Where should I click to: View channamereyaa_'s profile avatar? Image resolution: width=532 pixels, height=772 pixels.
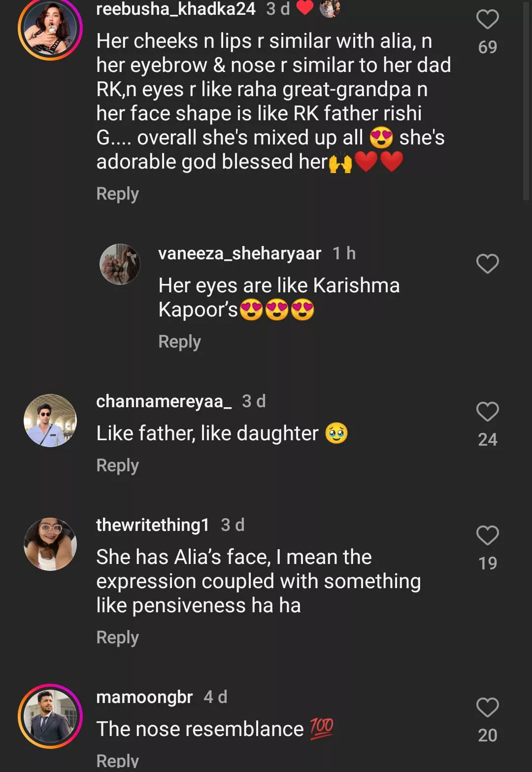(x=50, y=421)
